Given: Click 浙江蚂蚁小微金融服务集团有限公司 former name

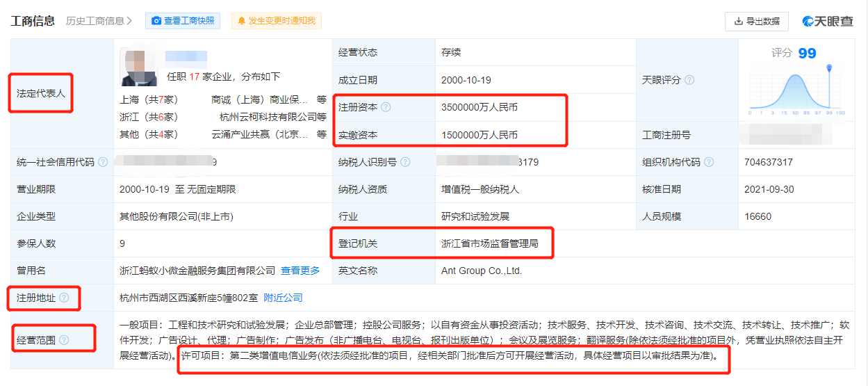Looking at the screenshot, I should coord(197,271).
